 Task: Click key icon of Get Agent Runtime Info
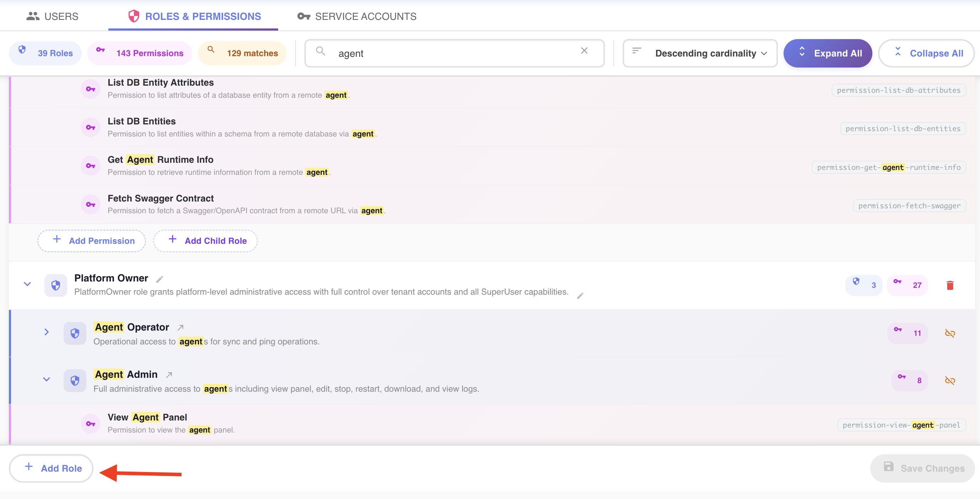point(91,166)
